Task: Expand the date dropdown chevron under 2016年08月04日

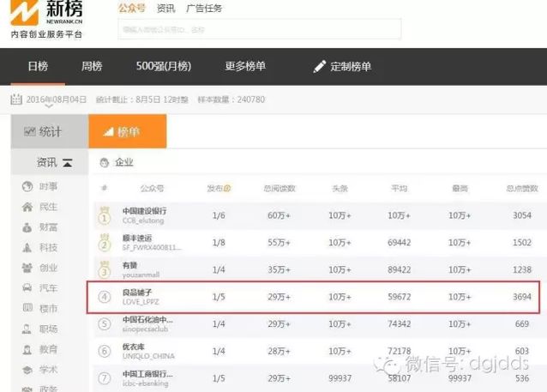Action: 49,106
